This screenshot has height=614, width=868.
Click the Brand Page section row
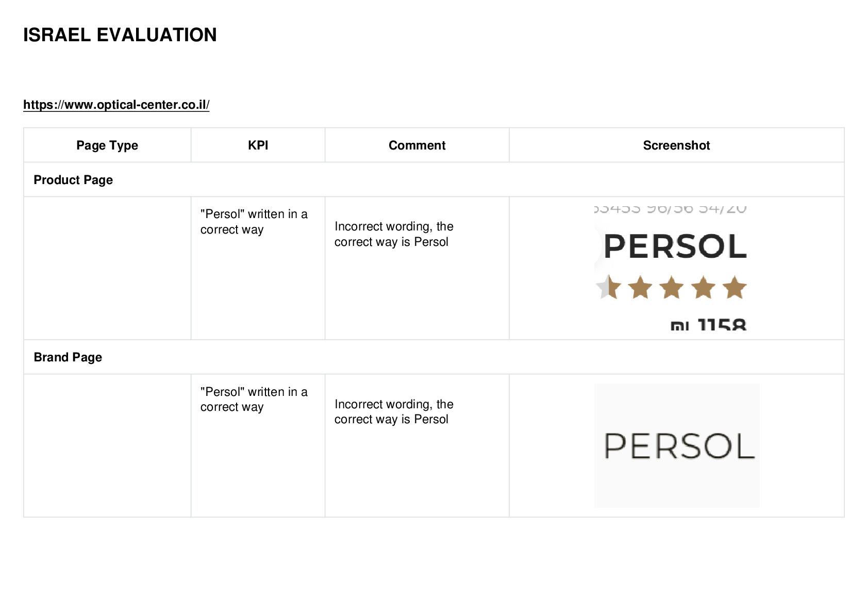pyautogui.click(x=433, y=357)
